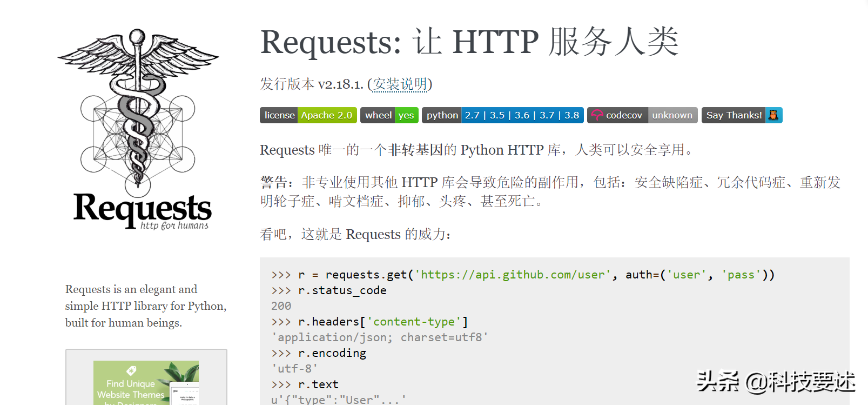Open the codecov unknown badge
The height and width of the screenshot is (405, 868).
coord(642,115)
